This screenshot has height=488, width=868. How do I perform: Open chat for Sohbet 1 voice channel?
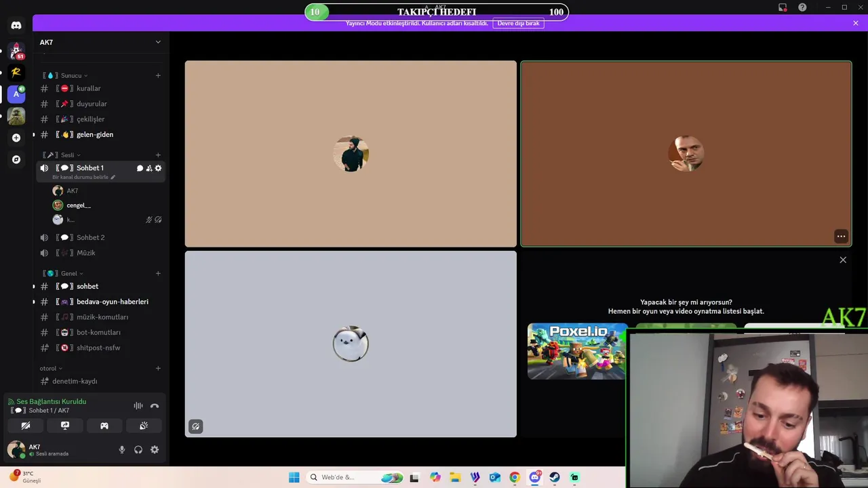pyautogui.click(x=140, y=168)
